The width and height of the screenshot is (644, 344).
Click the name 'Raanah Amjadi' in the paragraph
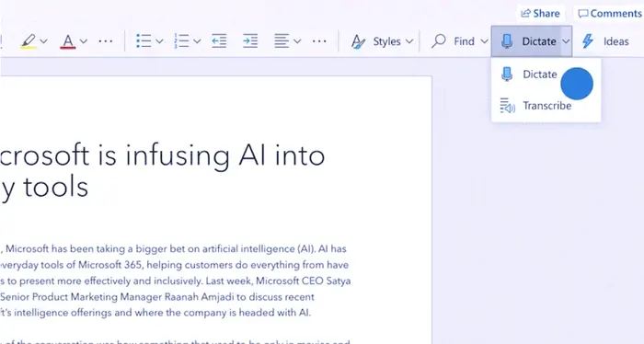pos(199,297)
